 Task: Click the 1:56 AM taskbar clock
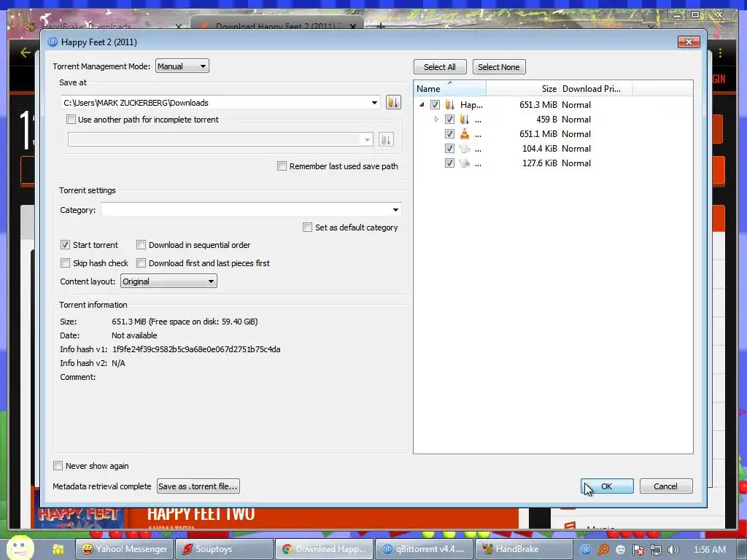point(709,550)
